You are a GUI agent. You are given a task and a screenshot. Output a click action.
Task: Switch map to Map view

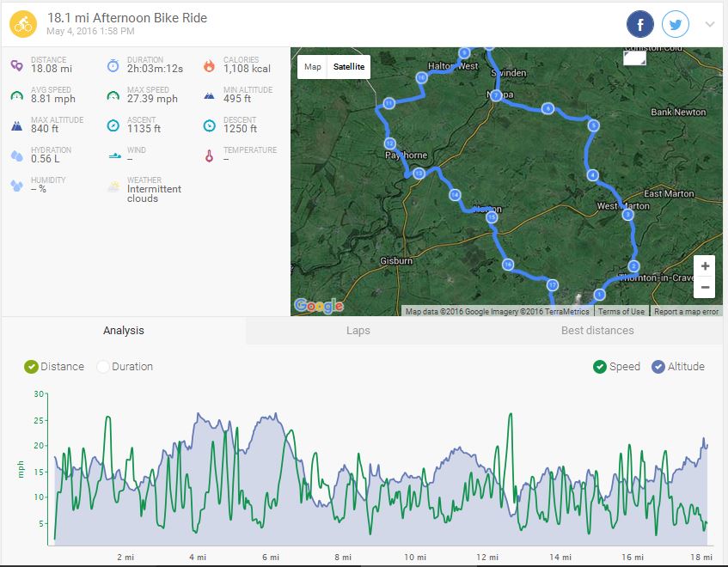pos(313,67)
